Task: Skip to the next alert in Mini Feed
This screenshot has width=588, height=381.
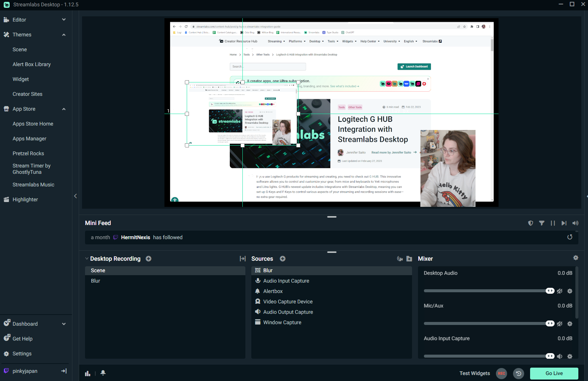Action: [564, 223]
